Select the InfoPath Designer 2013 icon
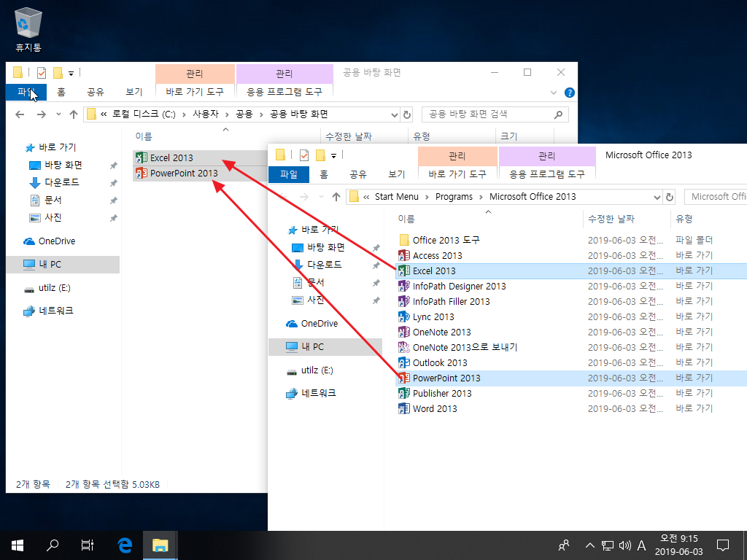 click(404, 286)
